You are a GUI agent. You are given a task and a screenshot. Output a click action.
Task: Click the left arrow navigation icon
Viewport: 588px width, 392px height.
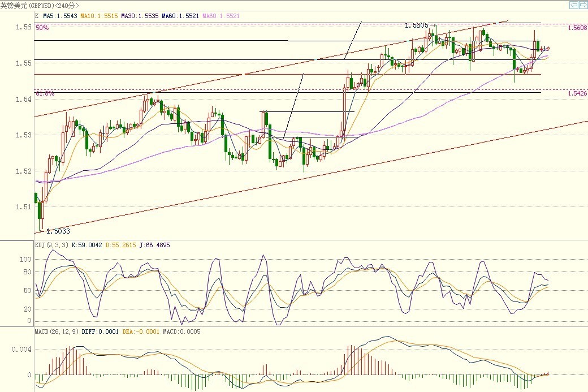(x=574, y=5)
